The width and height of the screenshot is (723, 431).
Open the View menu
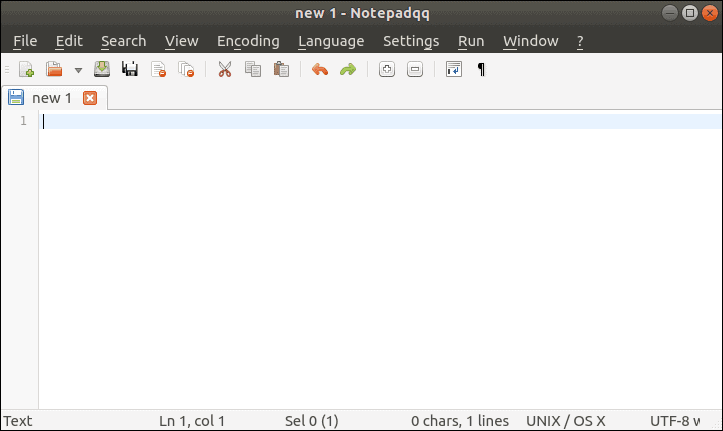pos(182,41)
